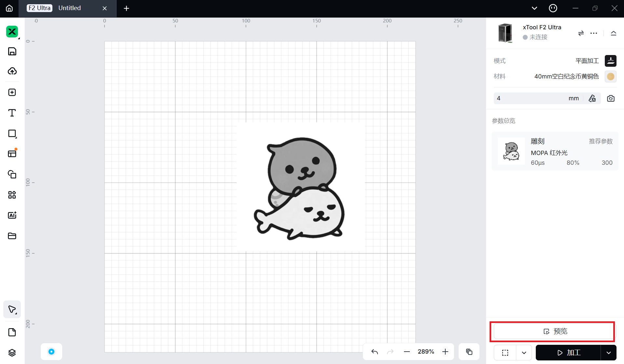Click the brass material color swatch

click(x=610, y=77)
